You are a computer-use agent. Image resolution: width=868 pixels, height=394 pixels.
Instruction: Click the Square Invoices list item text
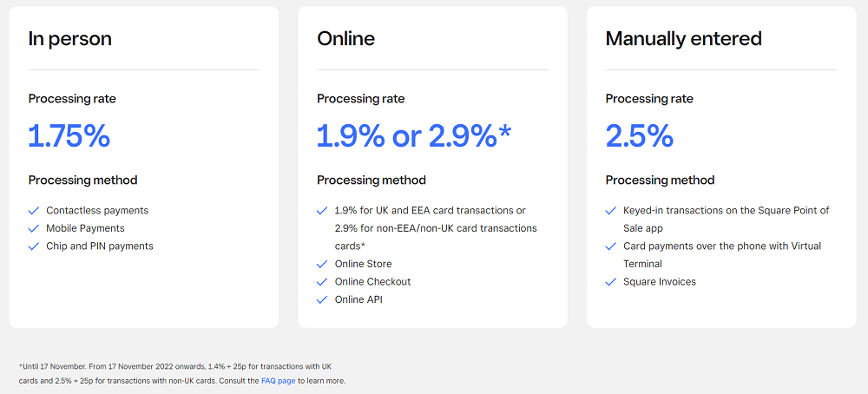[x=660, y=282]
